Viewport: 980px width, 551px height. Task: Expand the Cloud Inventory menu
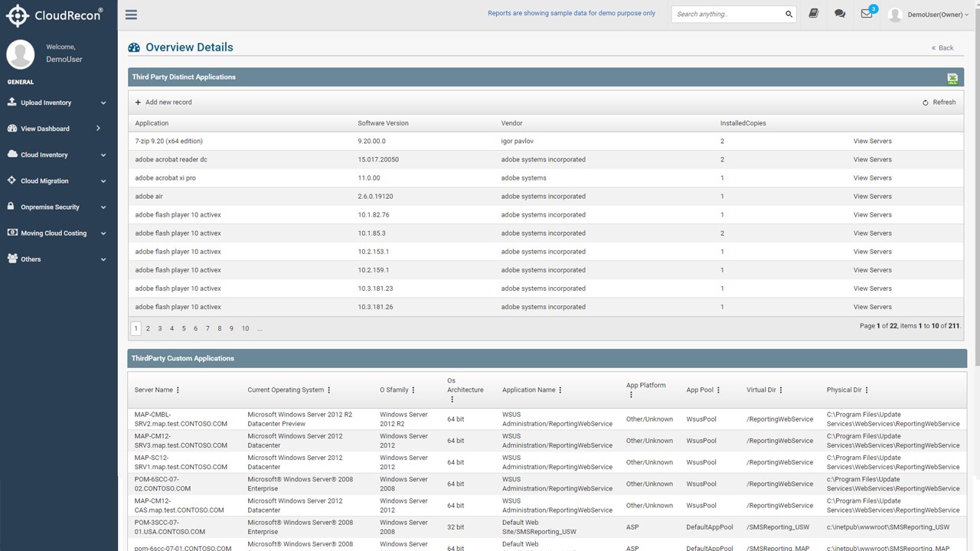coord(103,155)
